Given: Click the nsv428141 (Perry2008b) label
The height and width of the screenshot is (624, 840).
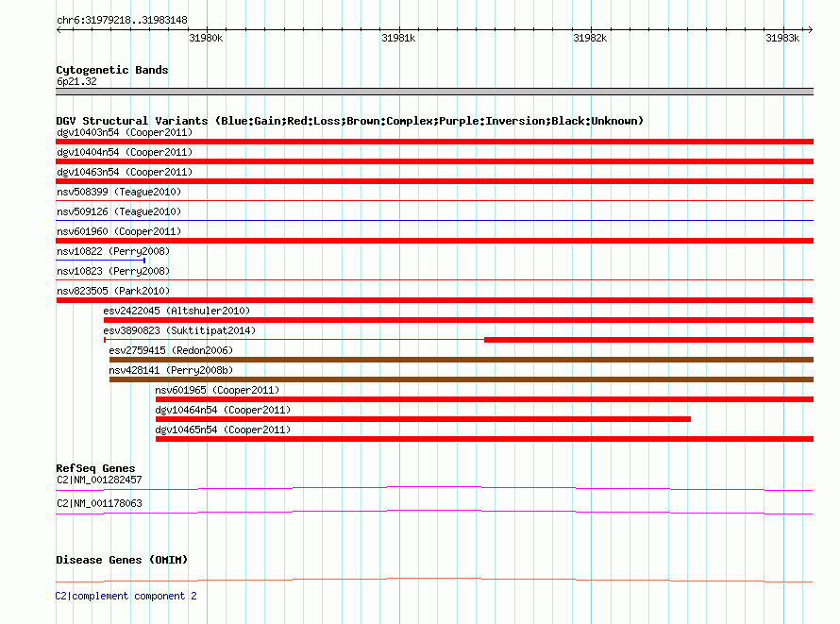Looking at the screenshot, I should coord(171,370).
